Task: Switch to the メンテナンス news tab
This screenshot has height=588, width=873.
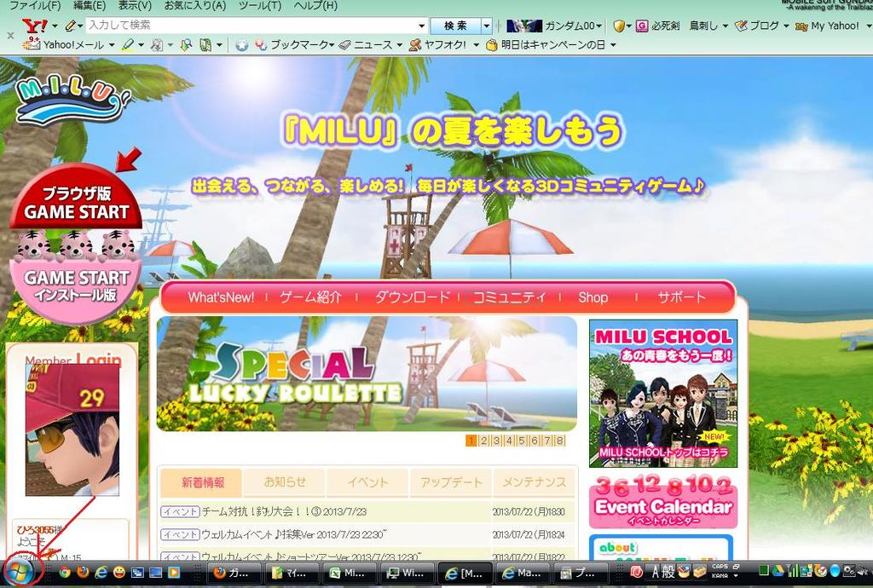Action: coord(534,482)
